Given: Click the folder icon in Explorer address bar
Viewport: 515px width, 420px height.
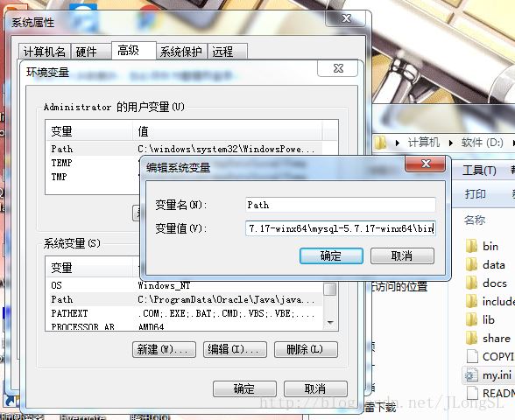Looking at the screenshot, I should (380, 143).
